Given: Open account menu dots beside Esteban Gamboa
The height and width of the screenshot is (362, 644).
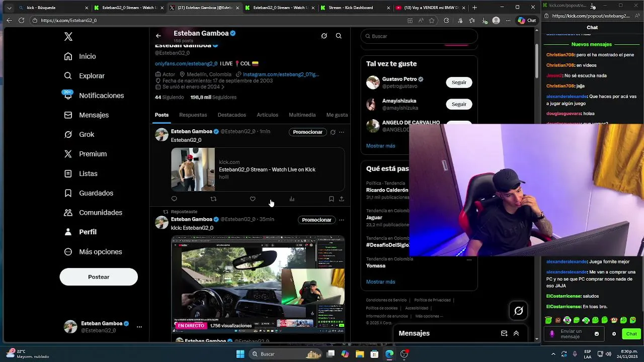Looking at the screenshot, I should (x=139, y=327).
